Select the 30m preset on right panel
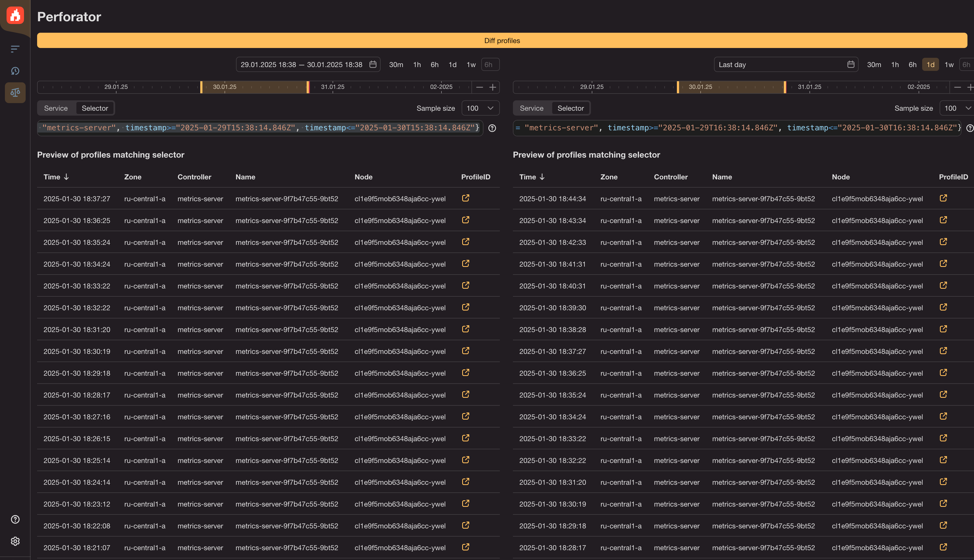The height and width of the screenshot is (560, 974). click(x=874, y=64)
